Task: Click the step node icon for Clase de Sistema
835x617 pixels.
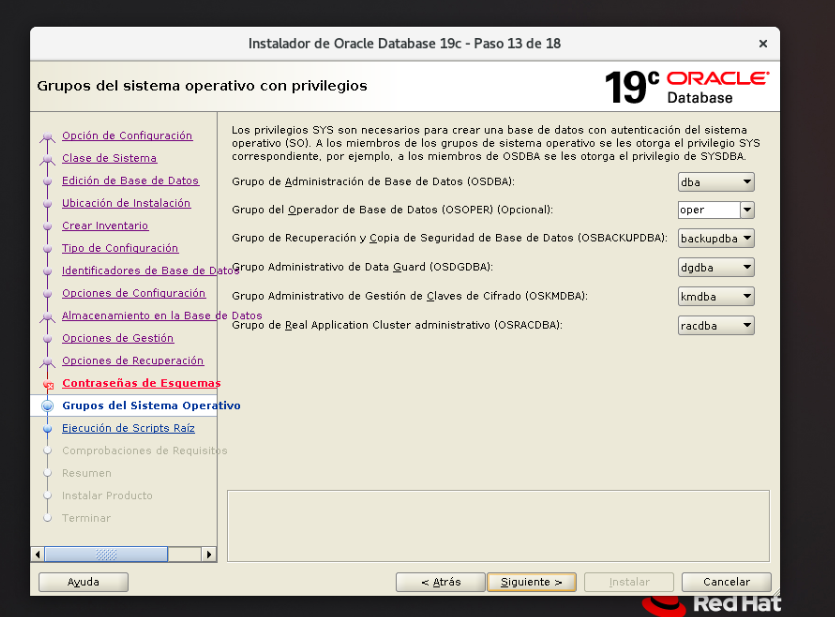Action: [48, 158]
